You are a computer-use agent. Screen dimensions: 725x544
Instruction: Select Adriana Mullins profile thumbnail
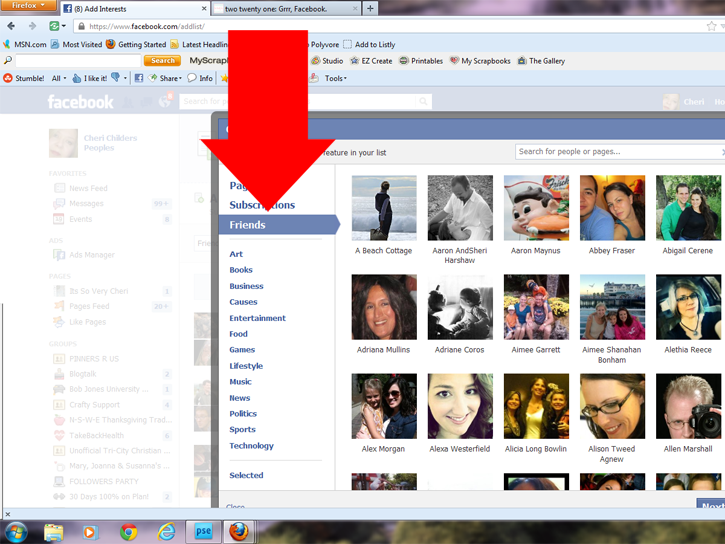point(384,308)
